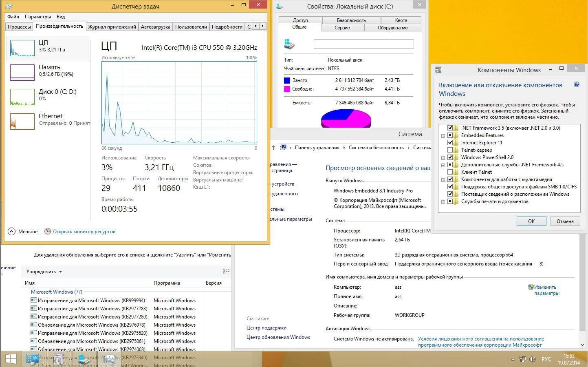Open the Control Panel taskbar icon
The height and width of the screenshot is (367, 588).
tap(33, 359)
